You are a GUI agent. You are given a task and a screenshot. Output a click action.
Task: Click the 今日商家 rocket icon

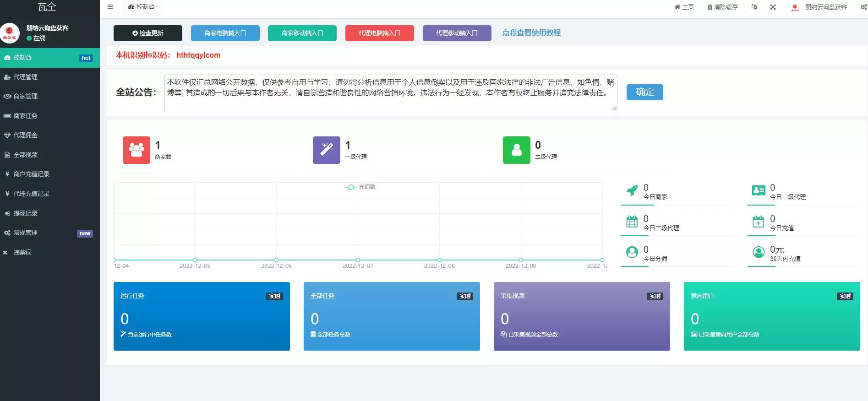pos(632,190)
